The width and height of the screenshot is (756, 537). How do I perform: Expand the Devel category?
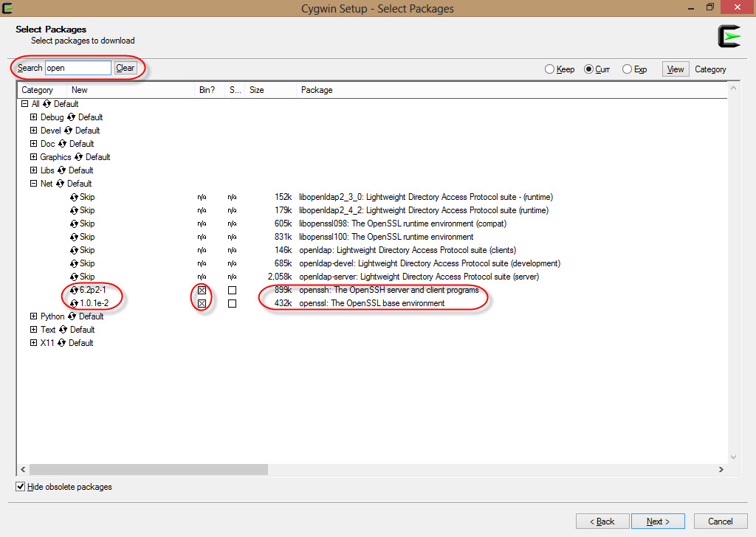[33, 130]
